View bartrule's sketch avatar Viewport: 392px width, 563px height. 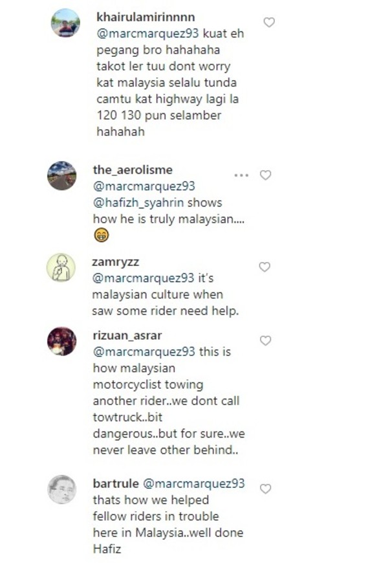click(x=61, y=489)
